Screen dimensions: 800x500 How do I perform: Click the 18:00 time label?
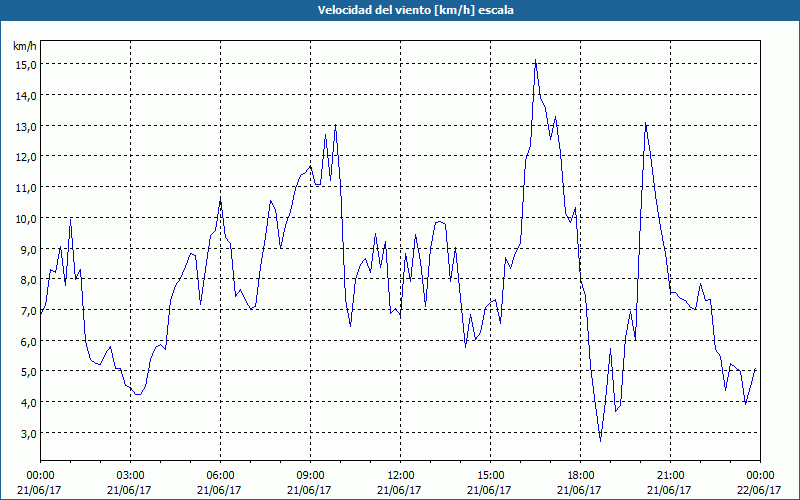coord(581,476)
